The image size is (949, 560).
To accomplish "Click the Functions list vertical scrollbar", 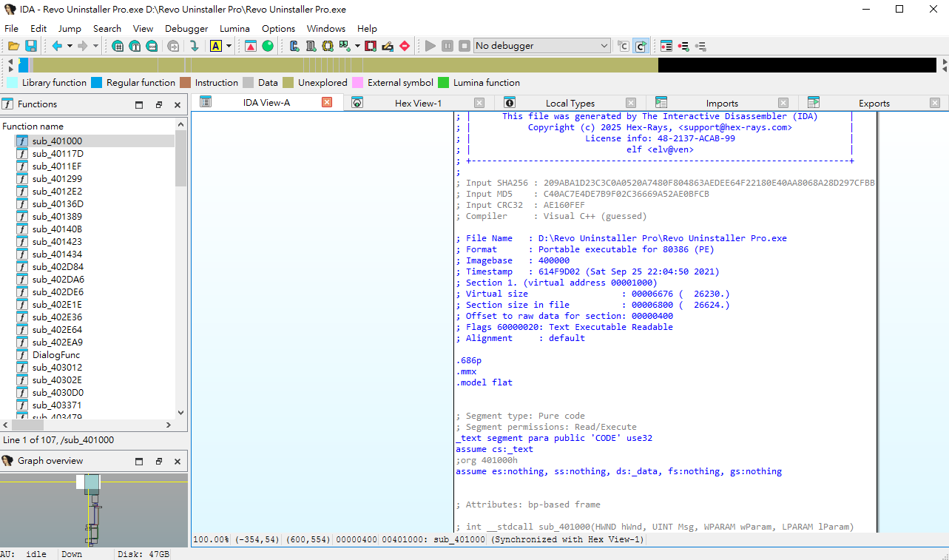I will pyautogui.click(x=181, y=270).
